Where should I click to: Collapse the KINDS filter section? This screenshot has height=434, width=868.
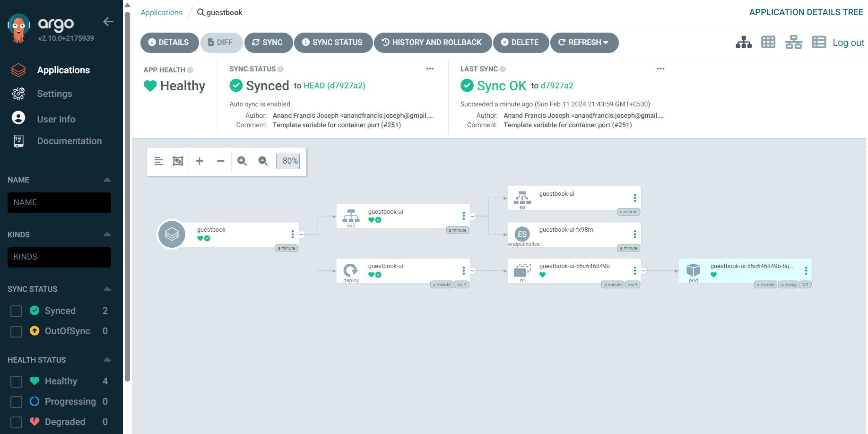[107, 234]
